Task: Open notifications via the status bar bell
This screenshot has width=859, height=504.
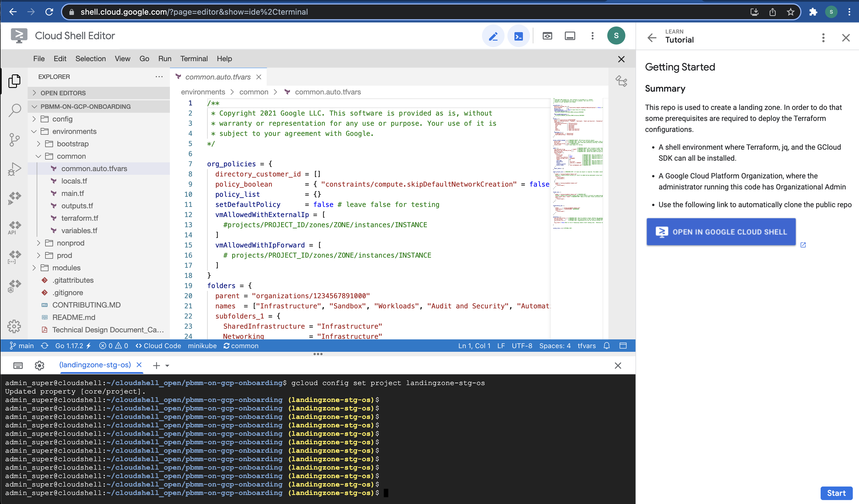Action: tap(607, 346)
